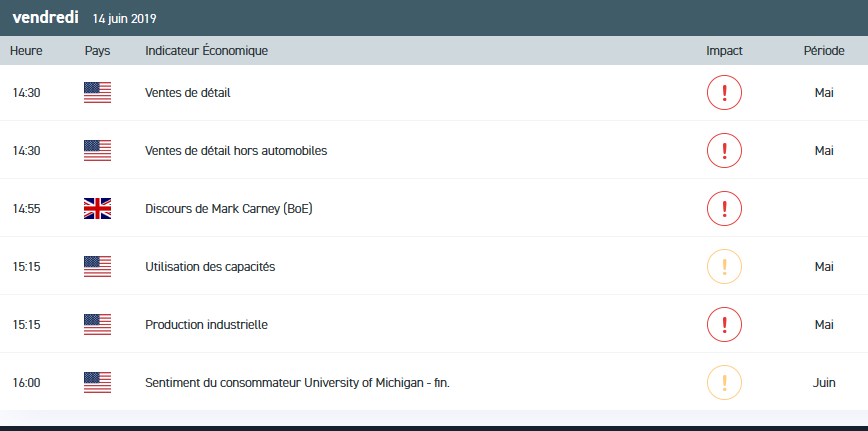This screenshot has height=431, width=868.
Task: Click impact icon for Ventes de détail hors automobiles
Action: pos(724,151)
